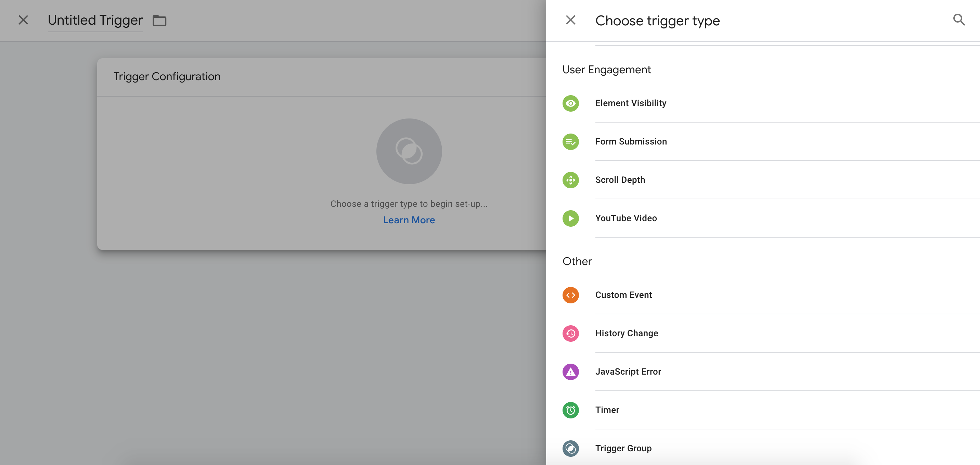The width and height of the screenshot is (980, 465).
Task: Close the Choose trigger type panel
Action: pyautogui.click(x=571, y=20)
